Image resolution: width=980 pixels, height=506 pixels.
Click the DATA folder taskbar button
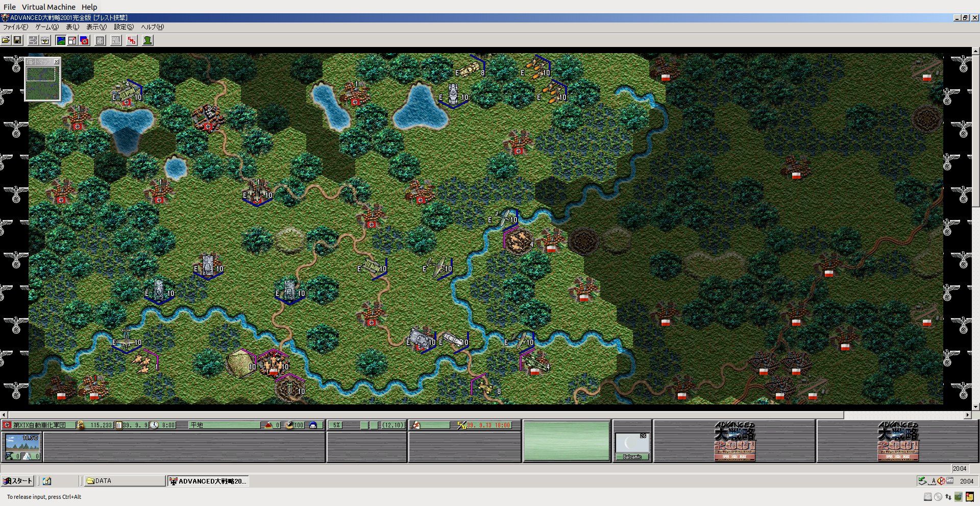coord(124,481)
